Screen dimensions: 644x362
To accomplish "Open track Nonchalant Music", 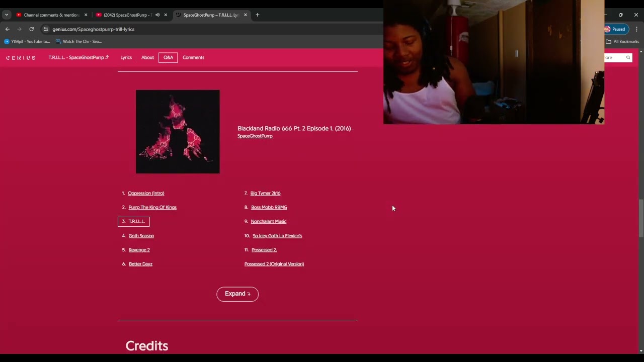I will point(269,221).
